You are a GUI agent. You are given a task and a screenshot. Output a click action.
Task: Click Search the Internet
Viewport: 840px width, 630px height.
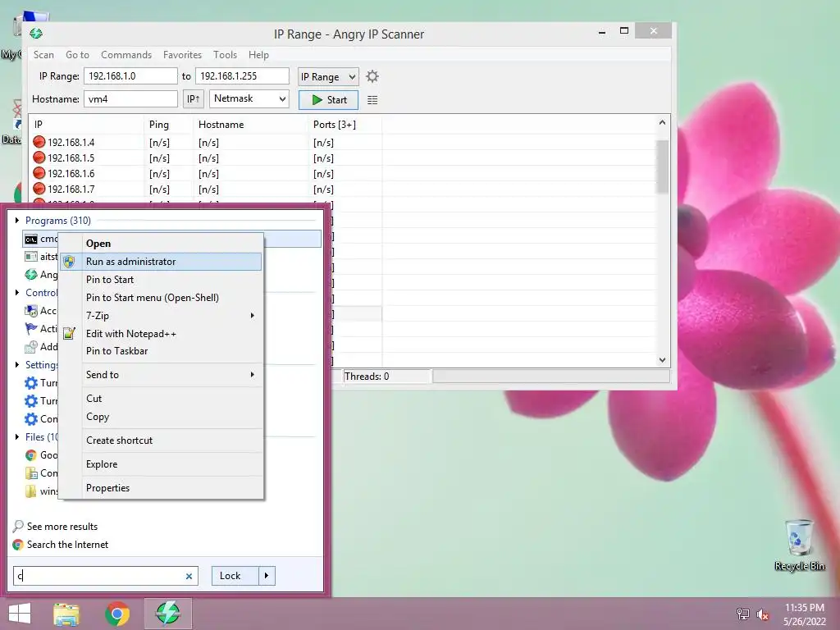coord(67,545)
